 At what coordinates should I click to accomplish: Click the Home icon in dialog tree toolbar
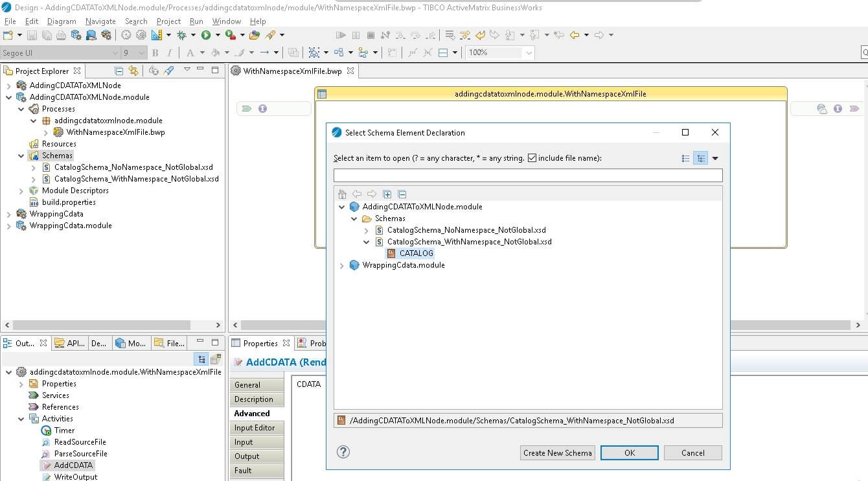(343, 194)
